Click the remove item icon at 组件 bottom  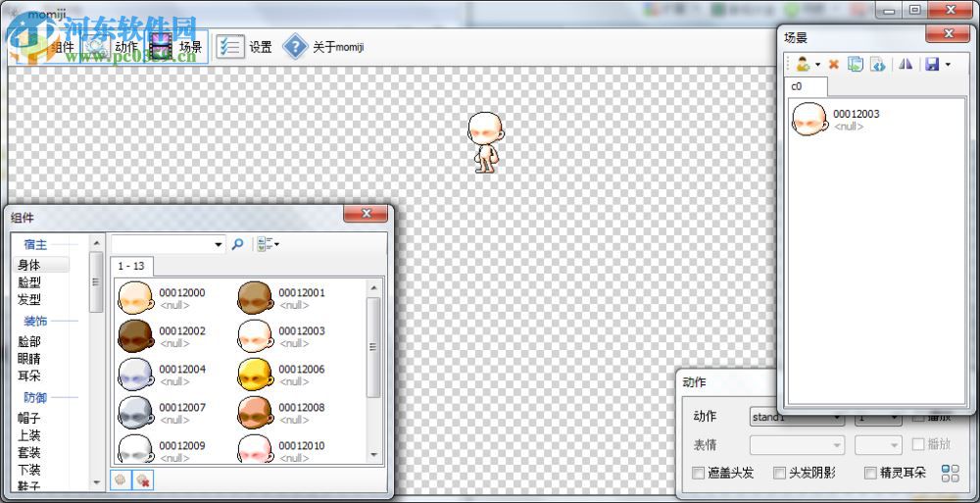click(143, 479)
